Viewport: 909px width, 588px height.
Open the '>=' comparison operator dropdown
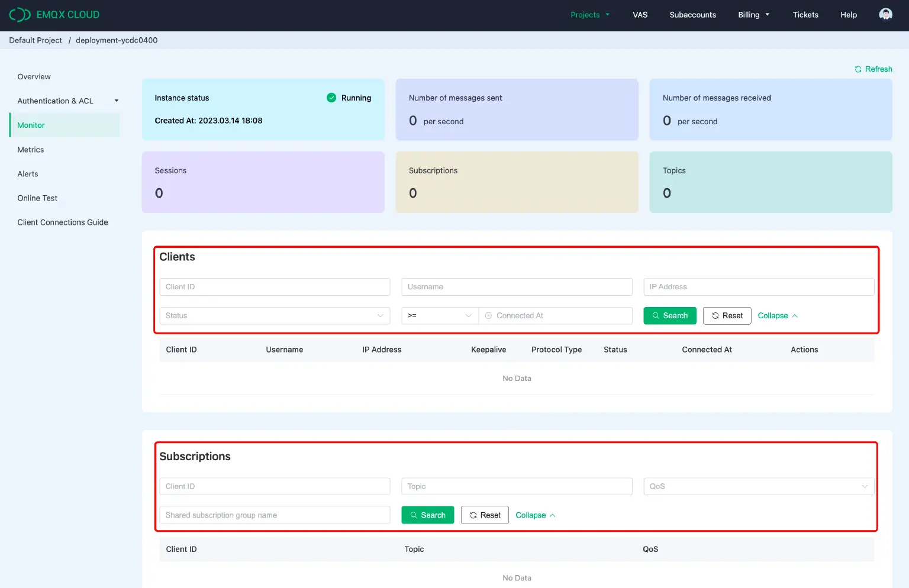(439, 315)
